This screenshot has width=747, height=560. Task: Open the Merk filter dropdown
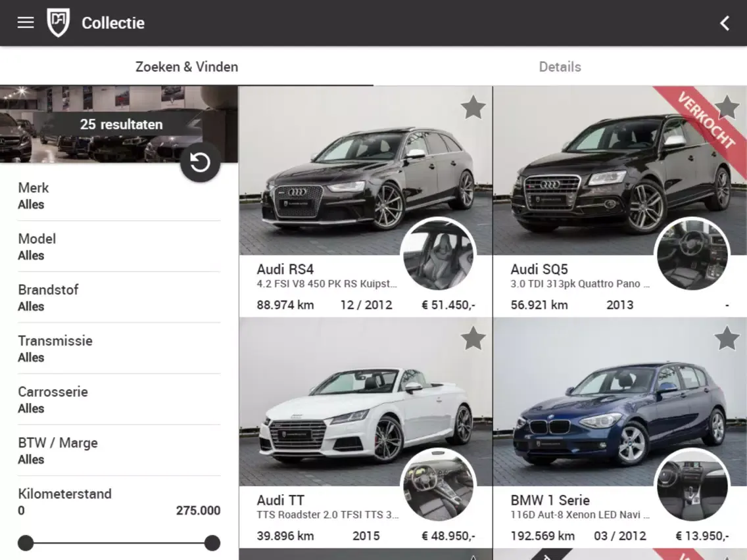tap(119, 196)
